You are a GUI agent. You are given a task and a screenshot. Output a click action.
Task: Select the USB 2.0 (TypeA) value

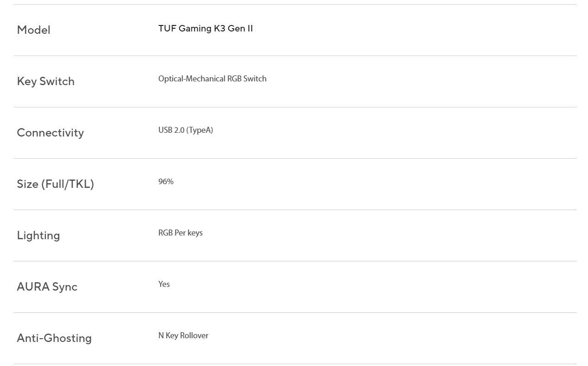coord(185,130)
